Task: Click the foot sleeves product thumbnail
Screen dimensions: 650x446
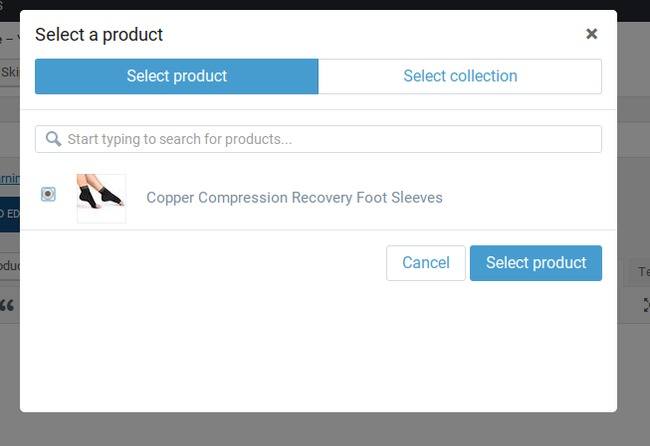Action: [x=101, y=197]
